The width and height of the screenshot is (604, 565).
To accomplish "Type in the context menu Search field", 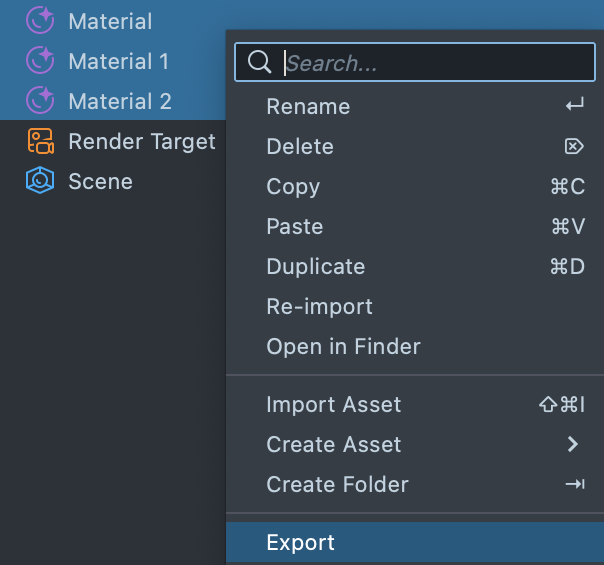I will 430,62.
